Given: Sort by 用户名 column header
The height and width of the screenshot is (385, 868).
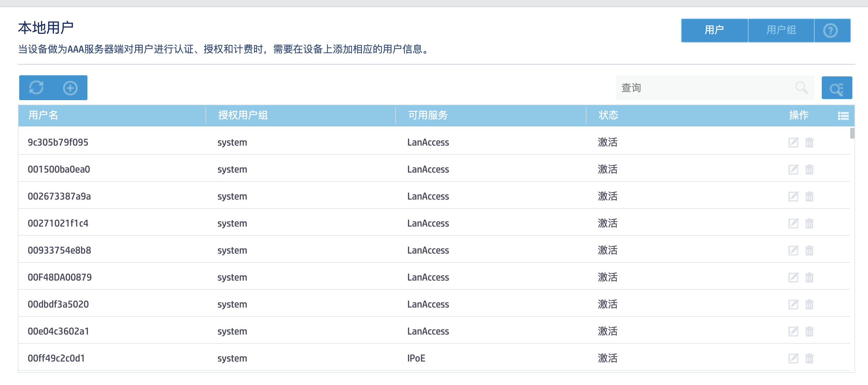Looking at the screenshot, I should 43,115.
